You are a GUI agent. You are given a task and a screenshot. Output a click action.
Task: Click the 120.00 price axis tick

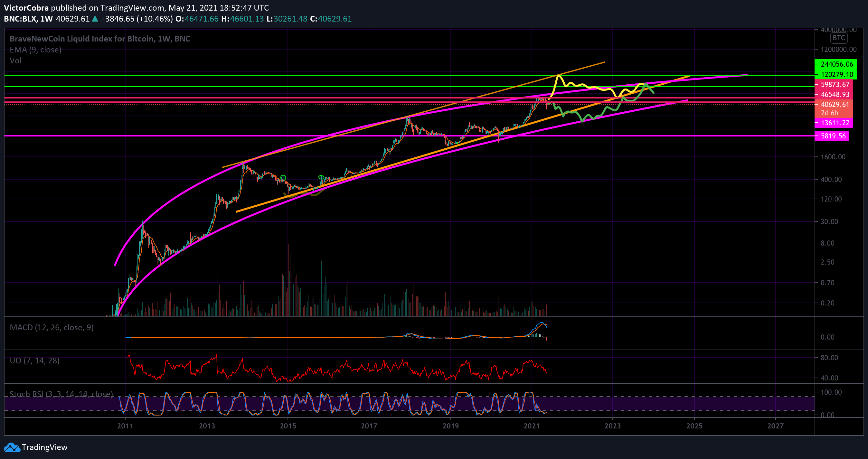[x=831, y=199]
